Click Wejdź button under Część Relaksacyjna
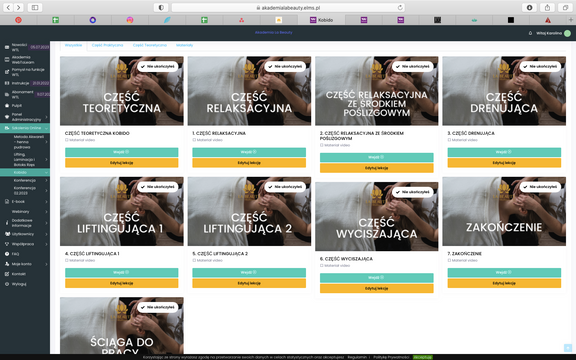576x360 pixels. point(249,152)
